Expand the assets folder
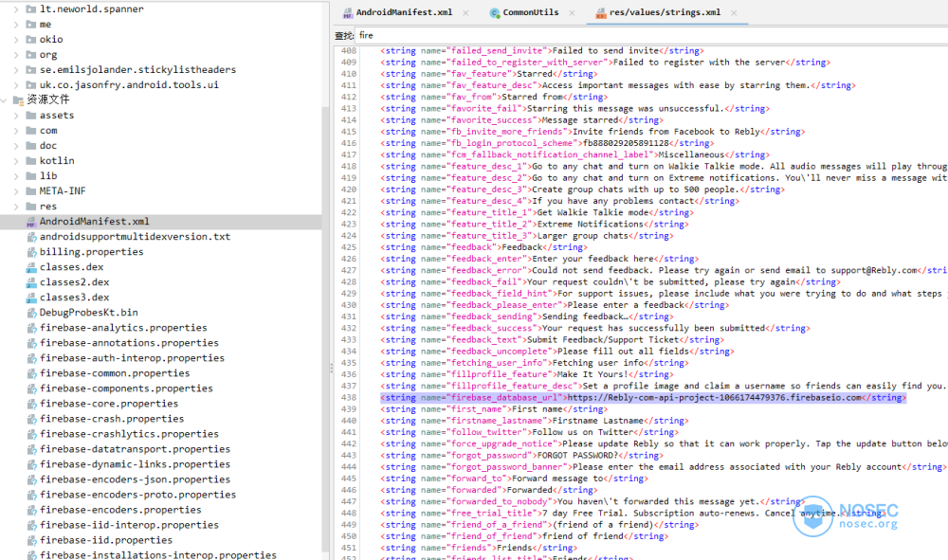The height and width of the screenshot is (560, 948). 16,115
